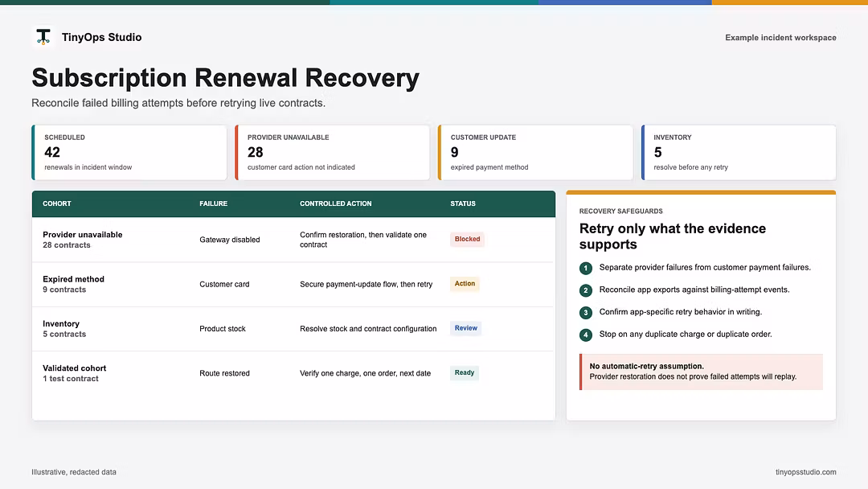Click the Example incident workspace label
Image resolution: width=868 pixels, height=489 pixels.
click(x=780, y=38)
